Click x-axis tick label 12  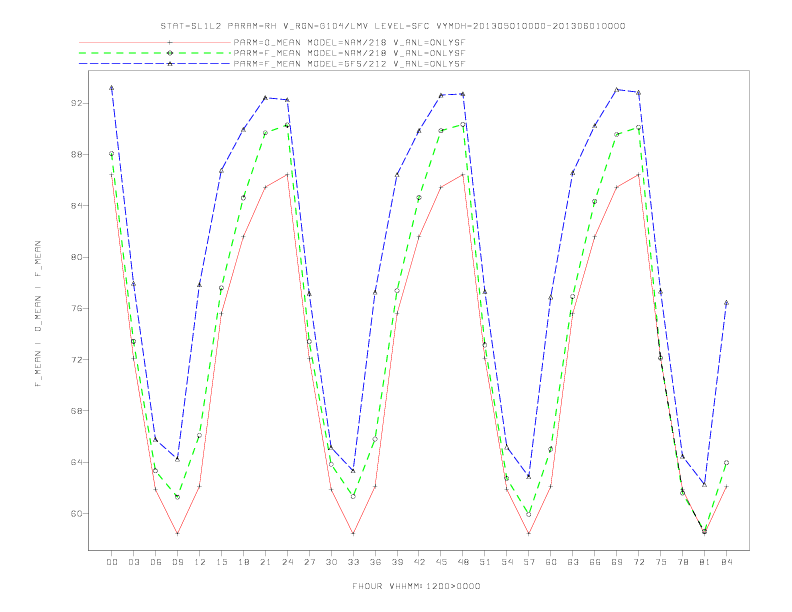pos(200,562)
